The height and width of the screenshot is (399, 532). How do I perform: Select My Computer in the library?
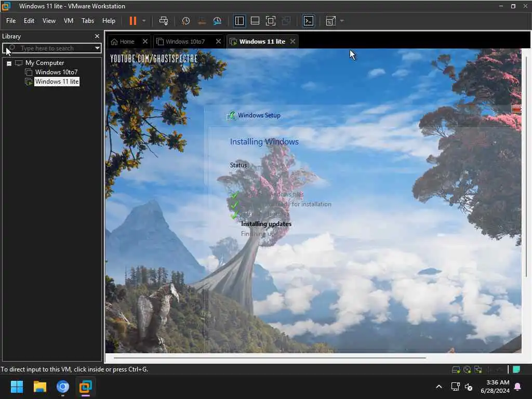point(45,63)
